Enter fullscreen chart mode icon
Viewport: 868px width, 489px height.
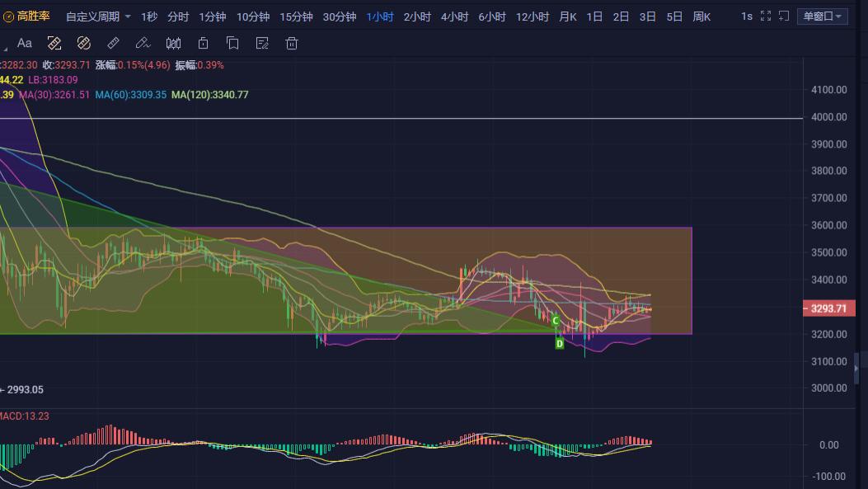click(x=766, y=16)
